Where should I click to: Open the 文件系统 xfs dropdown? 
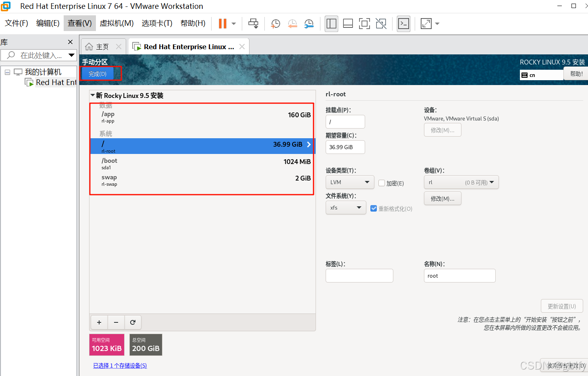pyautogui.click(x=346, y=208)
